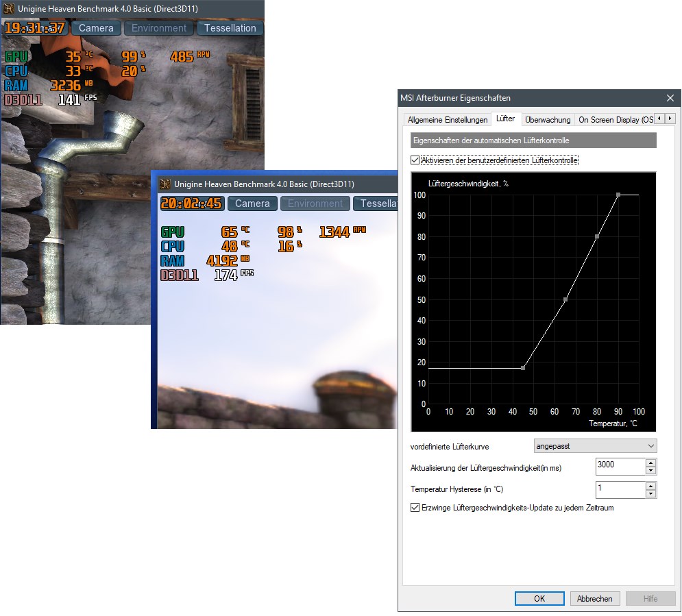Toggle Erzwinge Lüftergeschwindigkeits-Update zu jedem Zeitraum checkbox
Viewport: 682px width, 616px height.
coord(415,507)
